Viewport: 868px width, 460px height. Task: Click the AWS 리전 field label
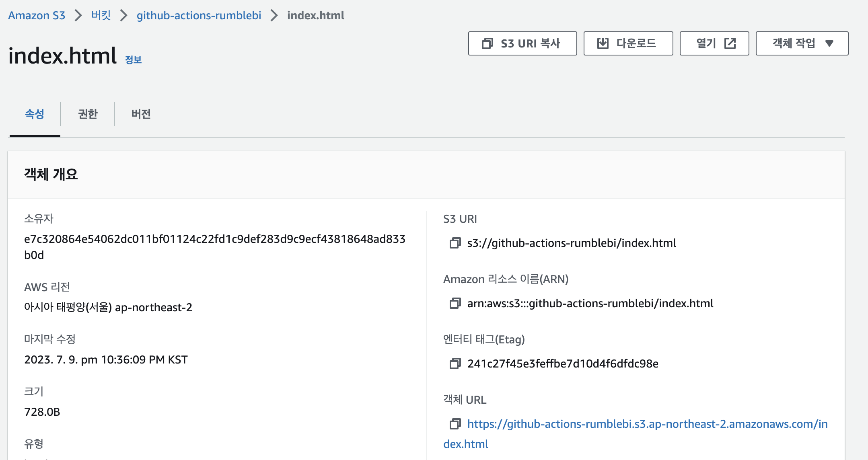click(47, 287)
